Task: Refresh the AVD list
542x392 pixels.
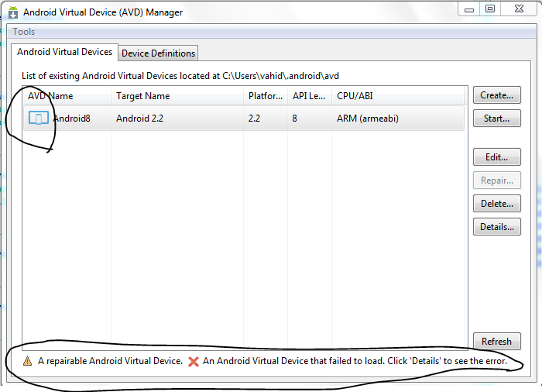Action: click(497, 342)
